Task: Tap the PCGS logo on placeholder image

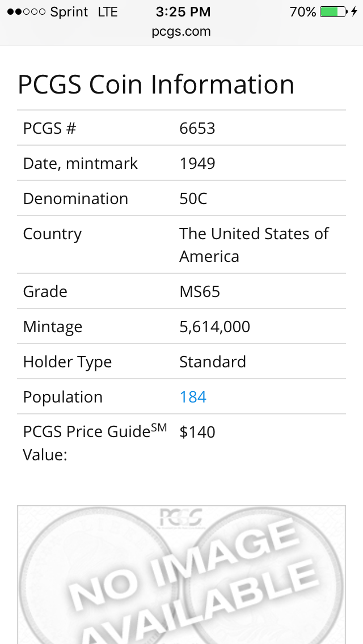Action: click(x=181, y=518)
